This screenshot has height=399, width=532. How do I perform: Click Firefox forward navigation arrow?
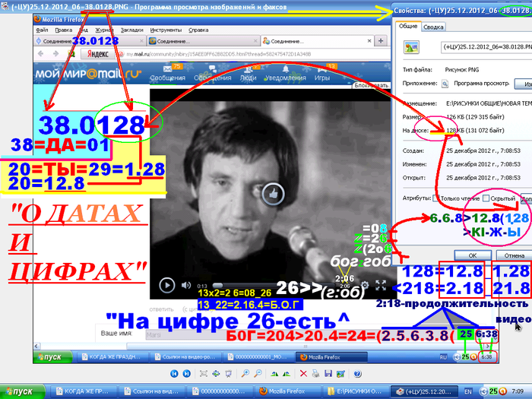point(55,54)
